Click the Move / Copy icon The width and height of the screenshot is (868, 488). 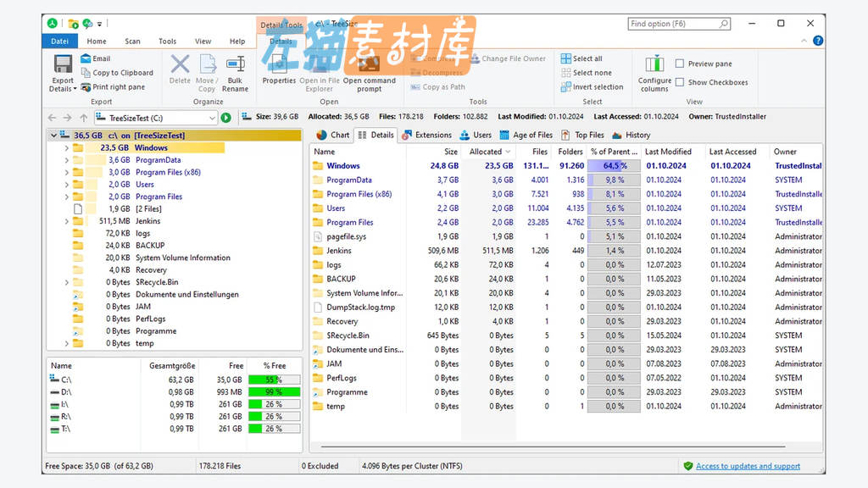tap(208, 64)
